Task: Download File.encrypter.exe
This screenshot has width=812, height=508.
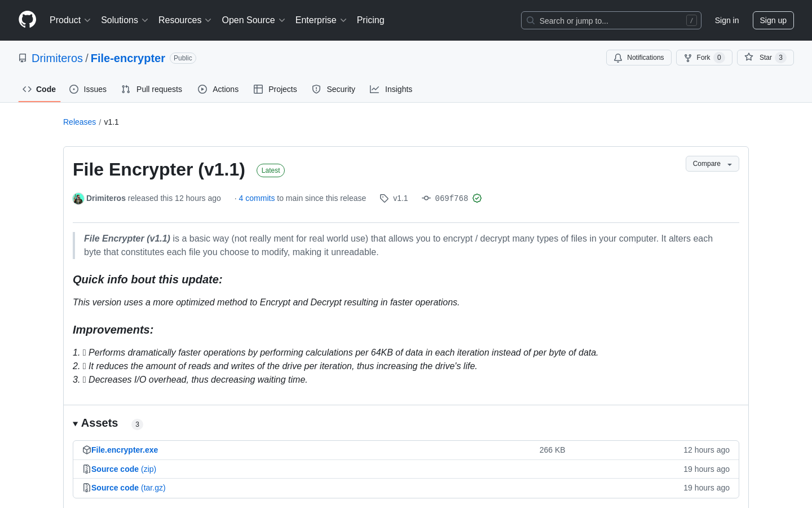Action: pos(125,450)
